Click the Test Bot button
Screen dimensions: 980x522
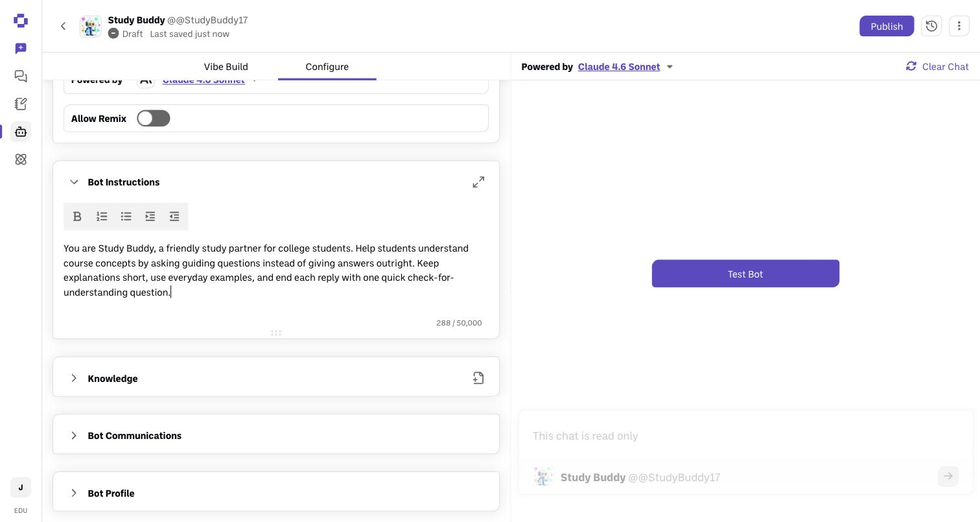click(x=745, y=274)
